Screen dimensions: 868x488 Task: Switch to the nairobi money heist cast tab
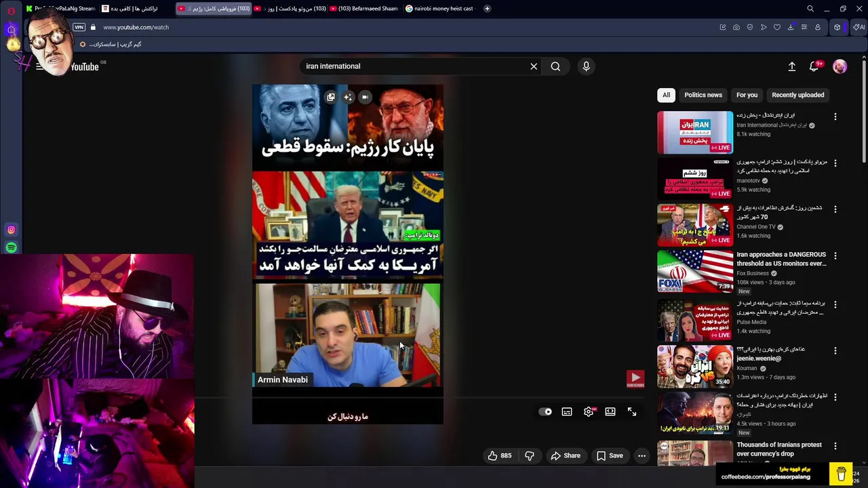pos(440,9)
